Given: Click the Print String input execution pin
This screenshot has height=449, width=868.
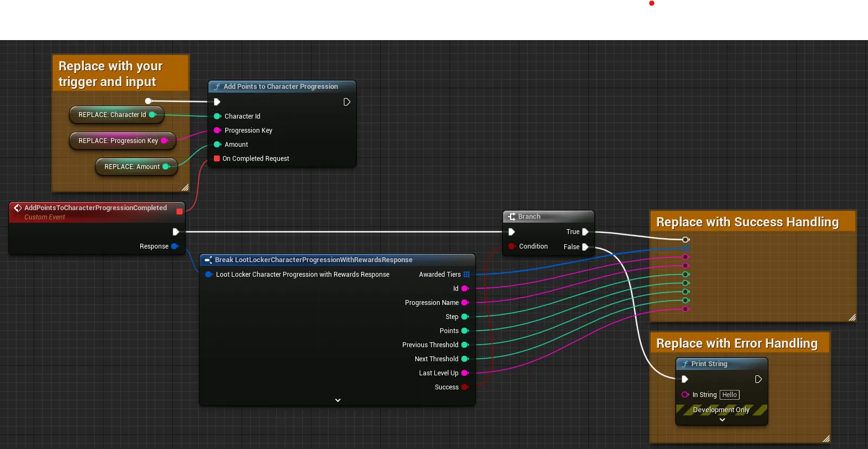Looking at the screenshot, I should 684,379.
